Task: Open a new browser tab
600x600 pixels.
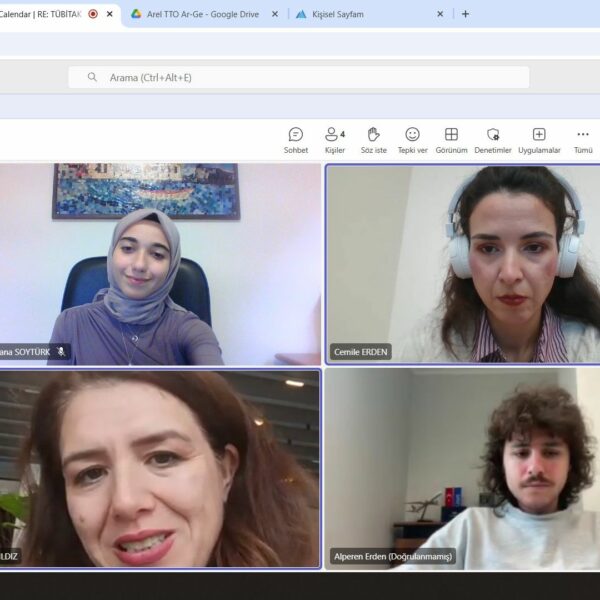Action: point(465,14)
